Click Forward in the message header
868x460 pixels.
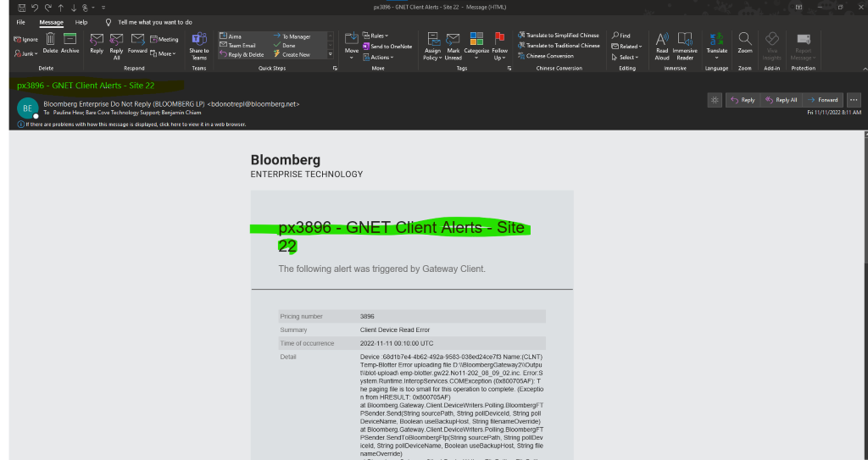click(x=822, y=100)
